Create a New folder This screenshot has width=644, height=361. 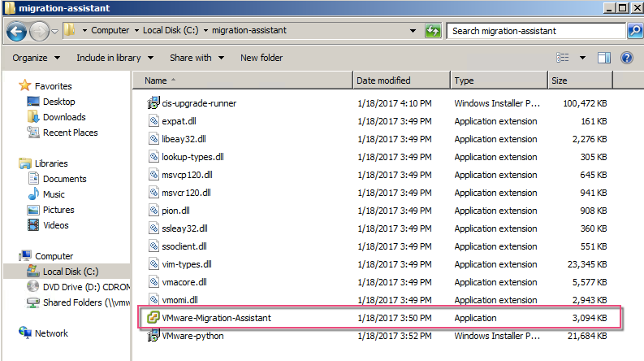click(261, 58)
